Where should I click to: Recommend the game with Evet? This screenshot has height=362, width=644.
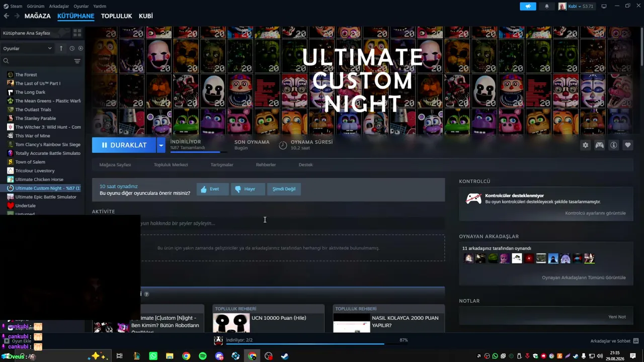tap(212, 189)
